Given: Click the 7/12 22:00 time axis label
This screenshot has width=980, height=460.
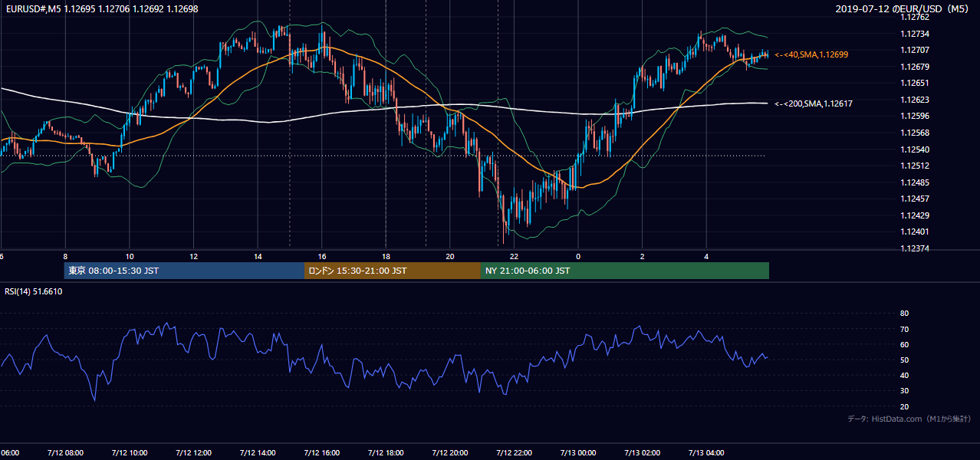Looking at the screenshot, I should [513, 453].
